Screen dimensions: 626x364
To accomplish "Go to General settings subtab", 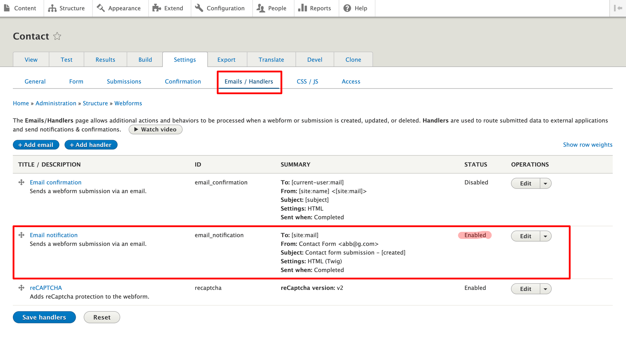I will coord(35,81).
